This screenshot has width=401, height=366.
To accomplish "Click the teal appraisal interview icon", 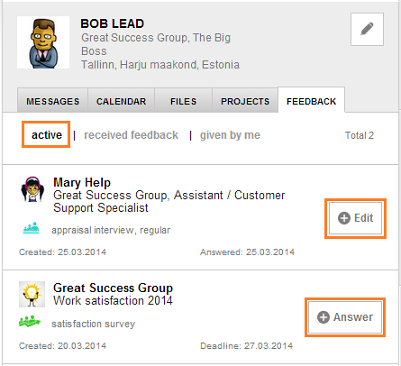I will 31,229.
